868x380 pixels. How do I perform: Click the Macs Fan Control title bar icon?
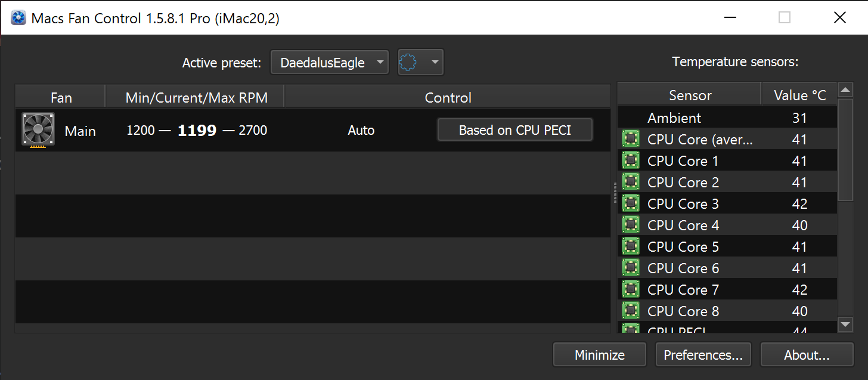[x=18, y=17]
